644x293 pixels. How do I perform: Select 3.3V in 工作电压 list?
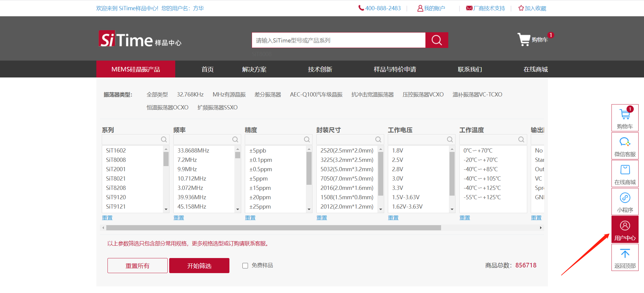(x=397, y=188)
